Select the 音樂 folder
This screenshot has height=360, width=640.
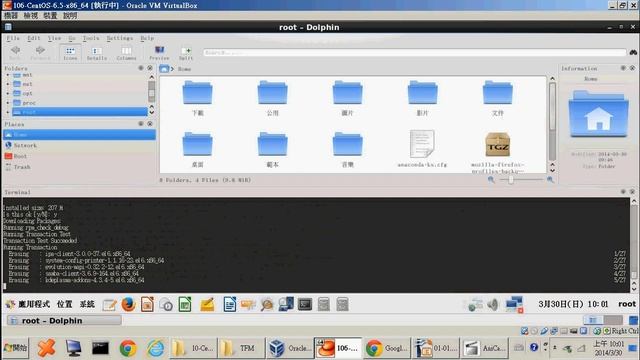[x=347, y=149]
